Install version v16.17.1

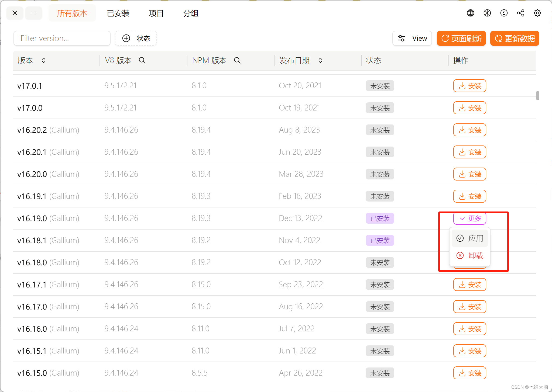pos(469,285)
